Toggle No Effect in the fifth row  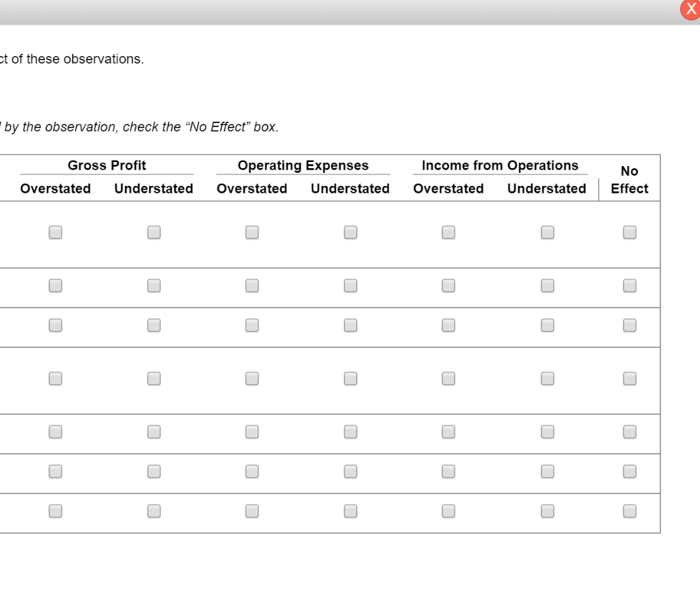coord(630,432)
